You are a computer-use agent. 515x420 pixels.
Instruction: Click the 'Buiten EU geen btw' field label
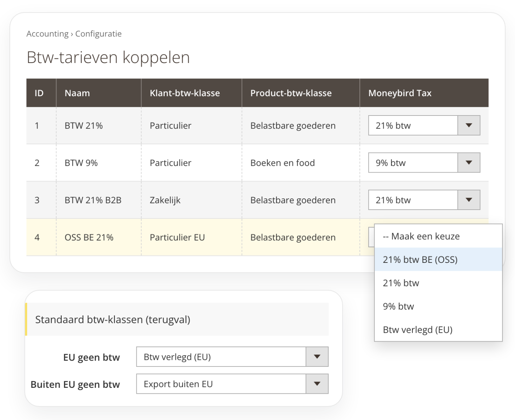(x=75, y=384)
